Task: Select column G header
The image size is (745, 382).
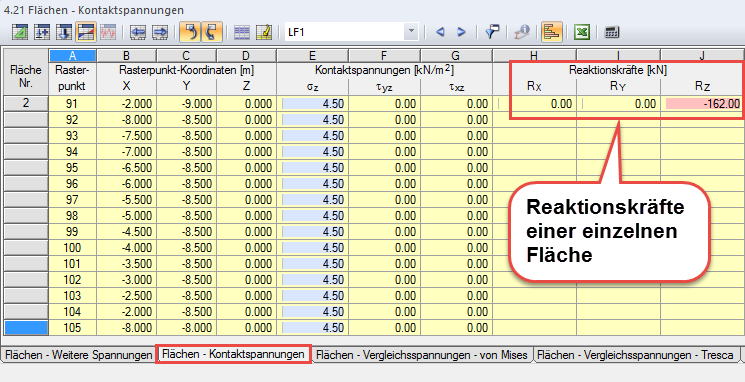Action: [x=456, y=56]
